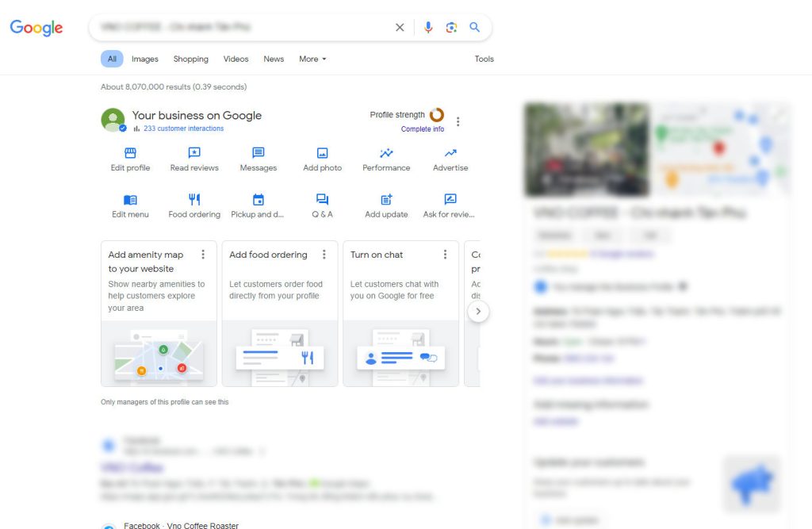Click the Complete info link

click(x=422, y=129)
